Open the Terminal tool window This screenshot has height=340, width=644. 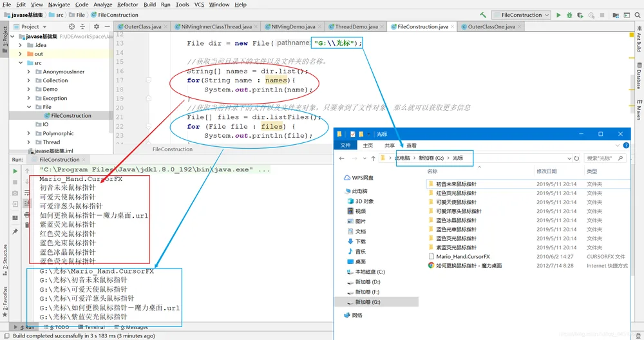pos(91,327)
